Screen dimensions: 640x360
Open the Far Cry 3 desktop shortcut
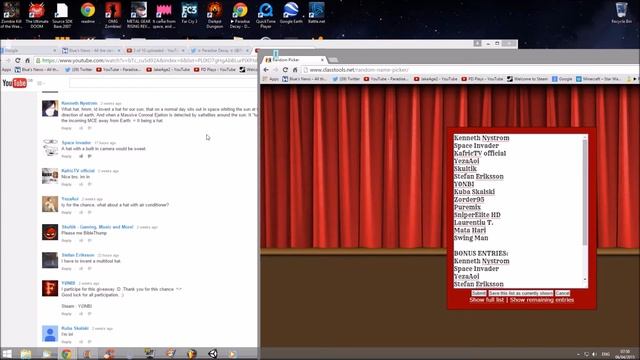(189, 14)
